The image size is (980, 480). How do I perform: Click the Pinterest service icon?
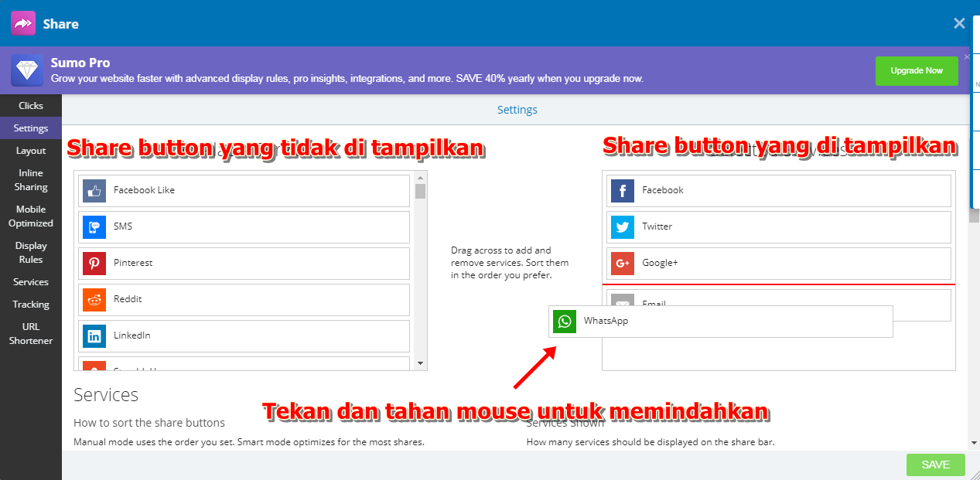[94, 263]
